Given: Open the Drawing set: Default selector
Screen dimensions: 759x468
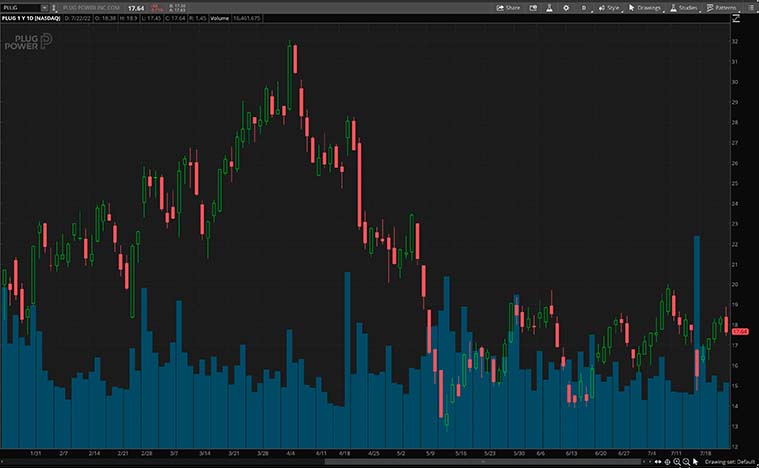Looking at the screenshot, I should 729,462.
